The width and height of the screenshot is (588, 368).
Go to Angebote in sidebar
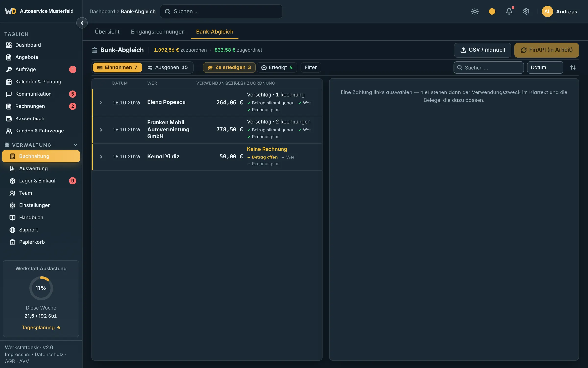pyautogui.click(x=41, y=57)
